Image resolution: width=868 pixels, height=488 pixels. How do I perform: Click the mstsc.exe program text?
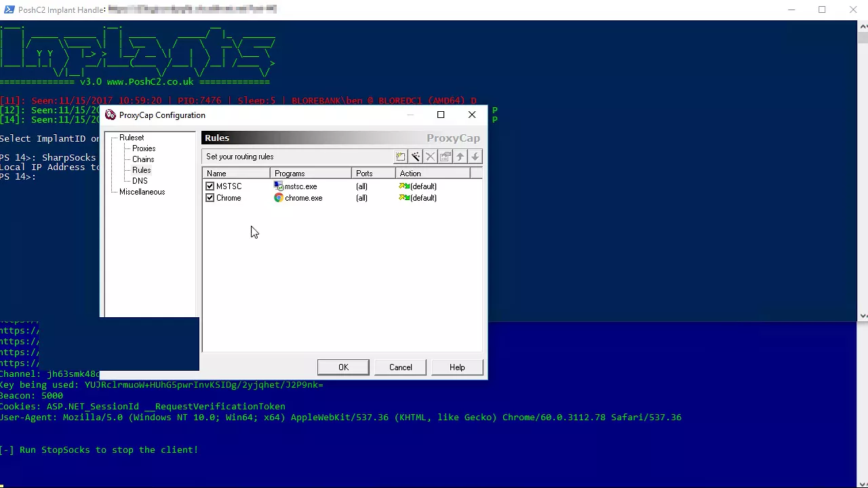300,186
